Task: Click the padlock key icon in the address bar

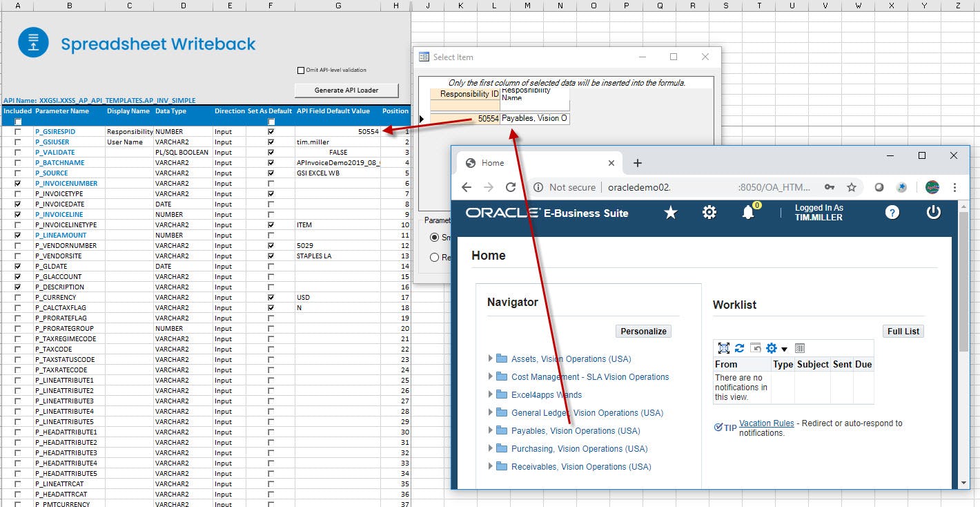Action: [x=828, y=187]
